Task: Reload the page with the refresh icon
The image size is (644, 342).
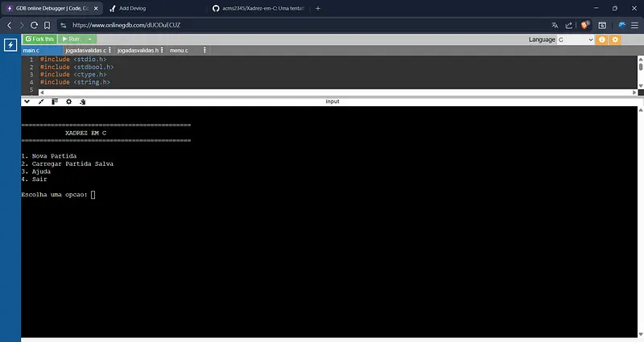Action: [34, 25]
